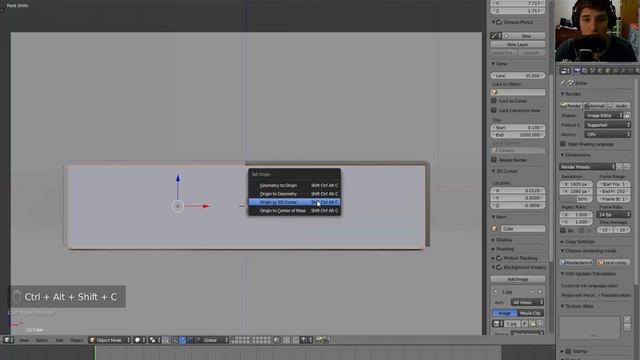This screenshot has width=640, height=360.
Task: Enable Lock Camera to View checkbox
Action: (x=494, y=110)
